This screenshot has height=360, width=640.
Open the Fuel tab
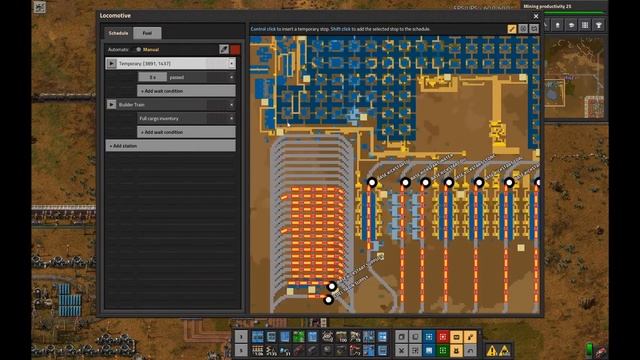[x=147, y=33]
